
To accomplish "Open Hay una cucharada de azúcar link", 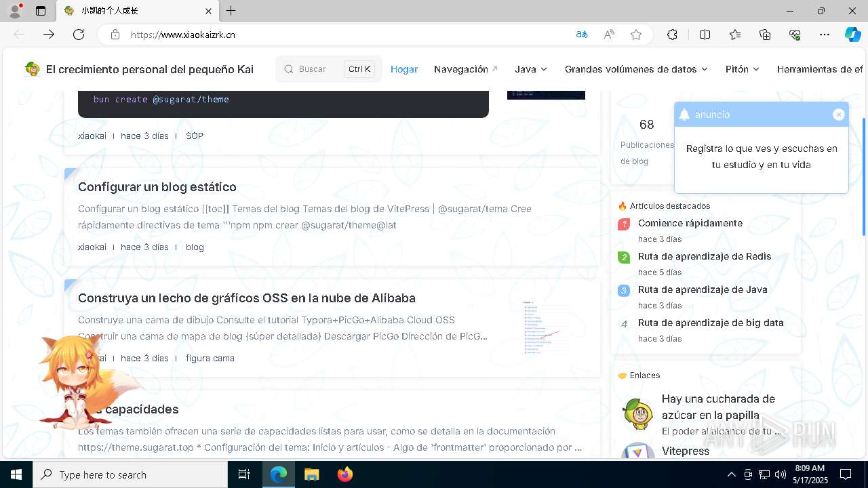I will [719, 407].
